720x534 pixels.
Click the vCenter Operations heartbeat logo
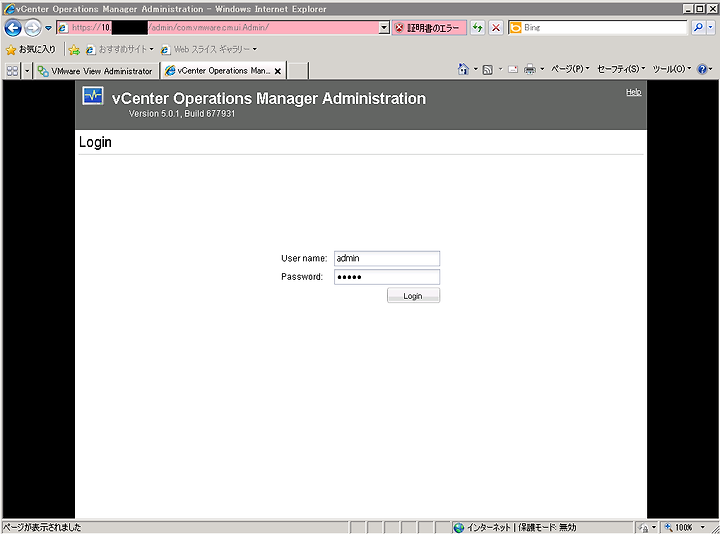(93, 96)
